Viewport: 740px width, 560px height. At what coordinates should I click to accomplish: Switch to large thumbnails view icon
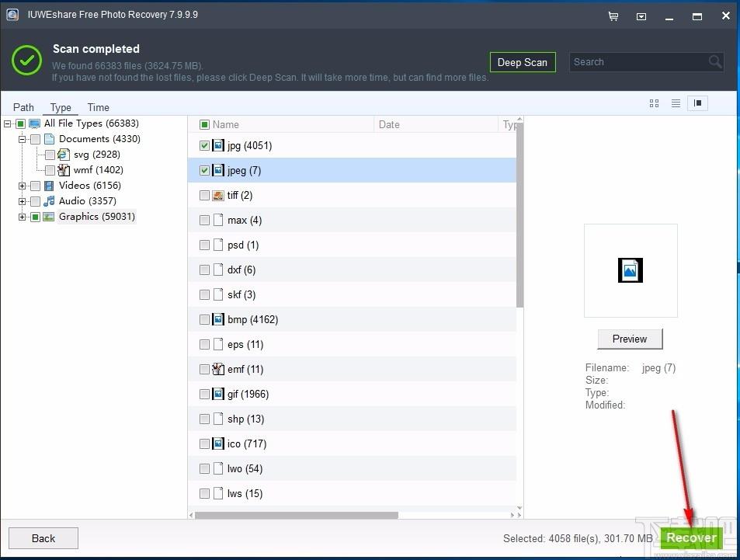click(x=654, y=103)
